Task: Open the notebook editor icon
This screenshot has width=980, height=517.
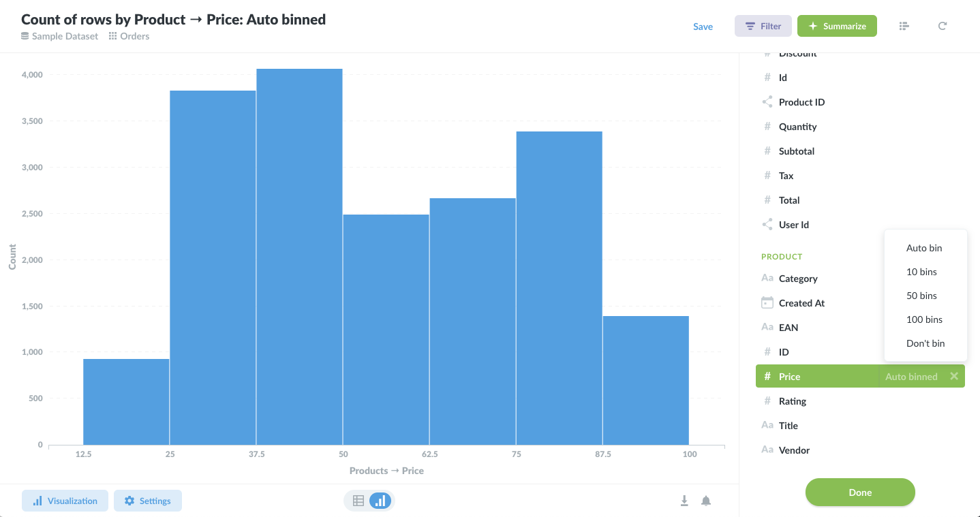Action: pyautogui.click(x=904, y=26)
